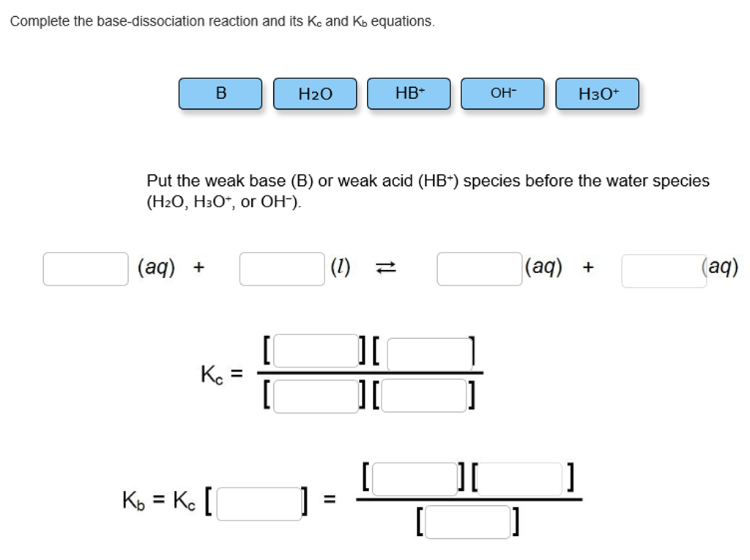Image resolution: width=750 pixels, height=560 pixels.
Task: Select the H3O+ species tile
Action: coord(597,93)
